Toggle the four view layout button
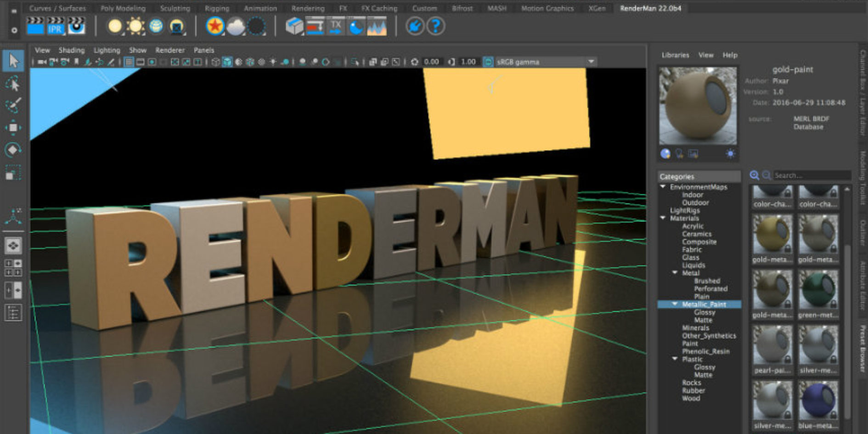868x434 pixels. point(13,268)
